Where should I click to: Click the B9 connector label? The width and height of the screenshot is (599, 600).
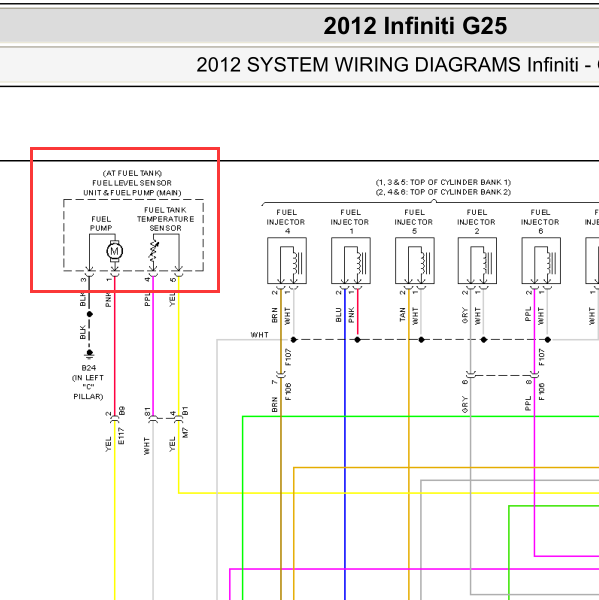[x=122, y=411]
